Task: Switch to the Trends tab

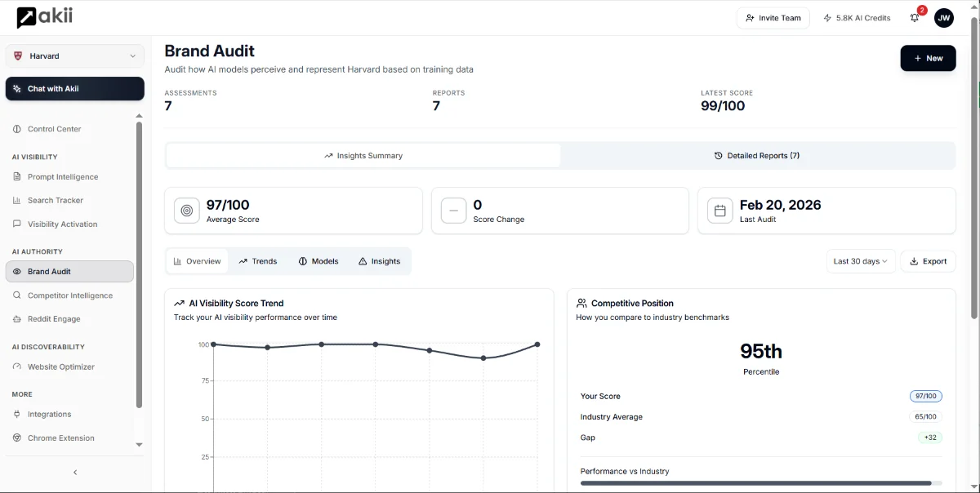Action: tap(258, 261)
